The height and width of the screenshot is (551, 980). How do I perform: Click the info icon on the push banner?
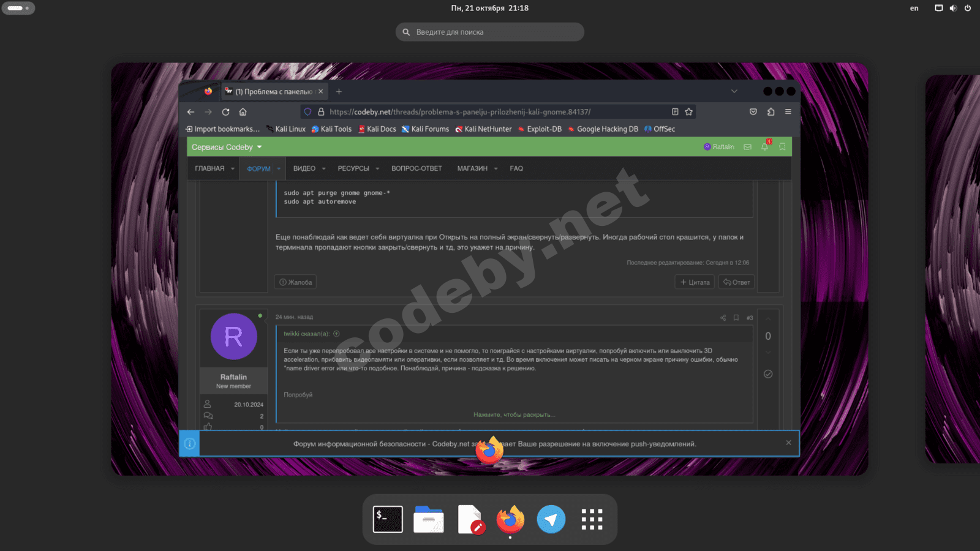click(x=190, y=444)
